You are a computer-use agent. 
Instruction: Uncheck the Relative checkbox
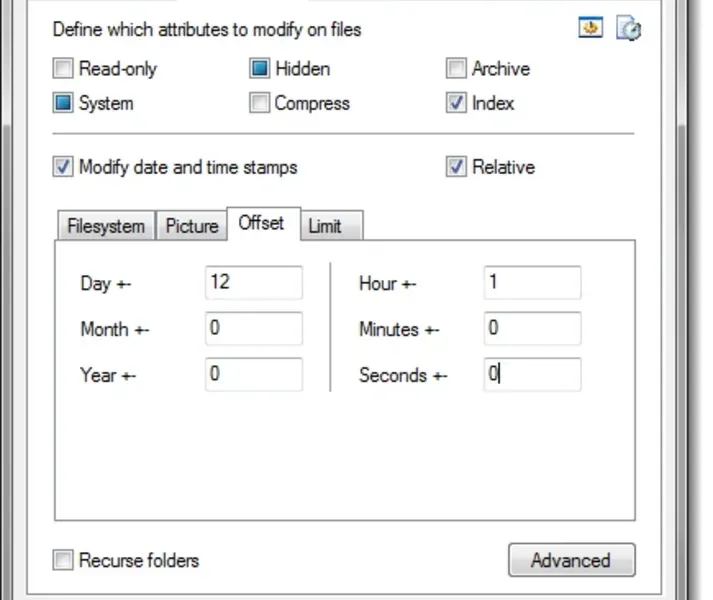[456, 167]
